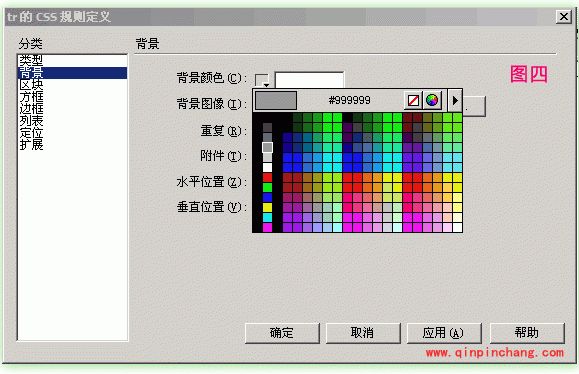Click the 取消 button

click(x=363, y=333)
